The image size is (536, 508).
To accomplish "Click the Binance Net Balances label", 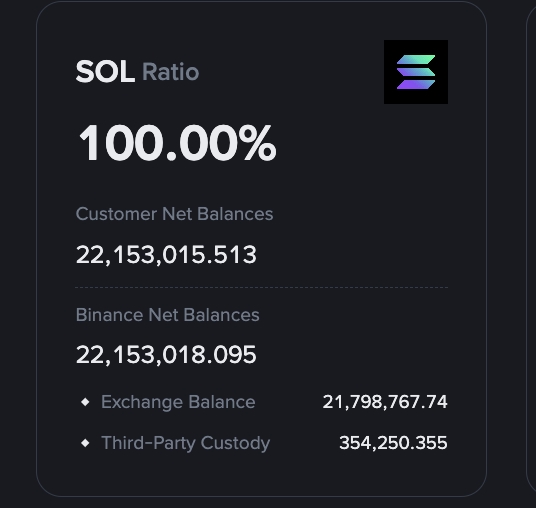I will tap(168, 315).
